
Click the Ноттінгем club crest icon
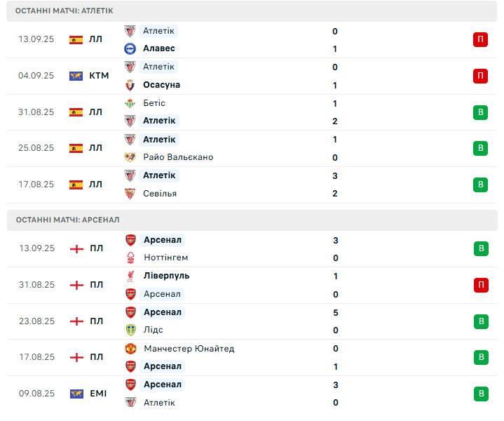click(x=131, y=258)
